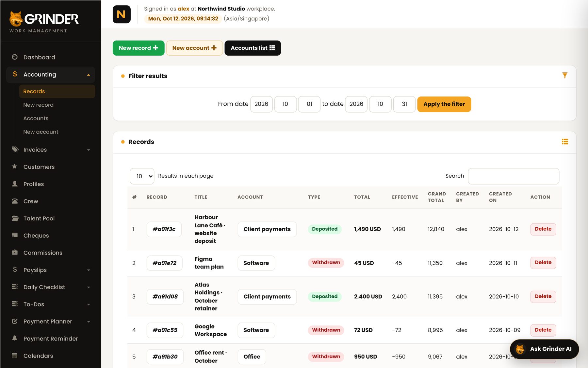Click the Profiles person icon
This screenshot has height=368, width=588.
(x=15, y=184)
